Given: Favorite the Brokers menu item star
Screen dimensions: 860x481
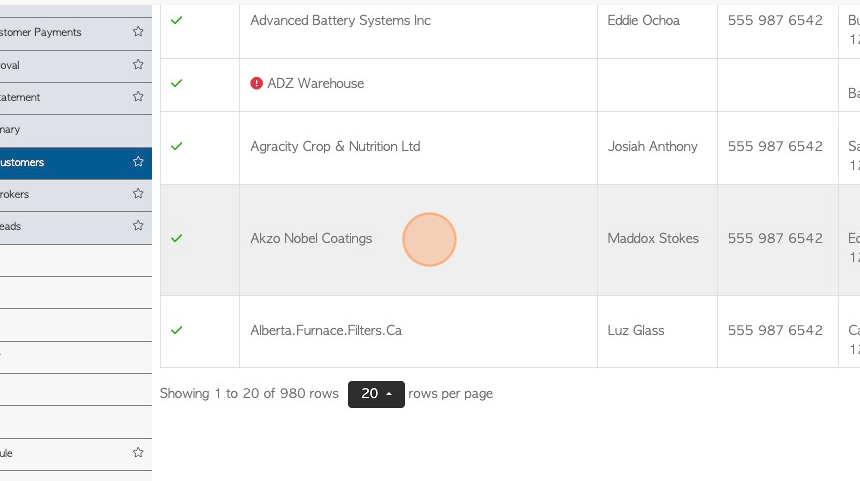Looking at the screenshot, I should (138, 194).
